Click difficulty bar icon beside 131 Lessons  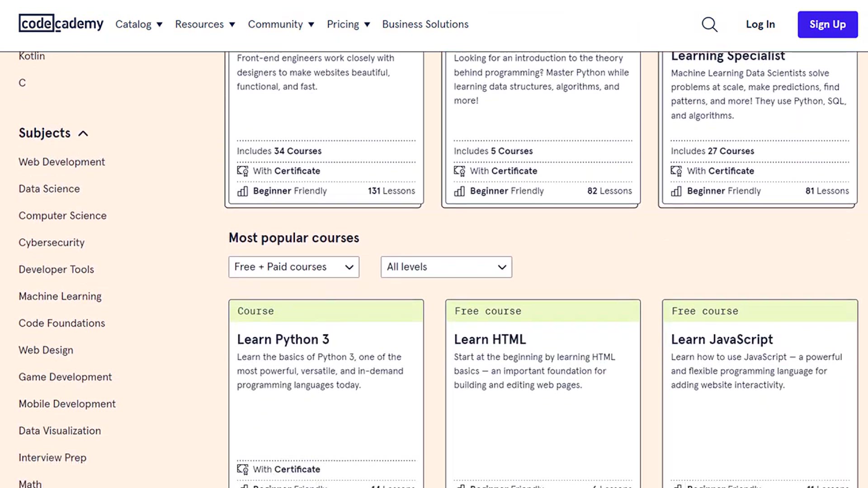(x=243, y=191)
